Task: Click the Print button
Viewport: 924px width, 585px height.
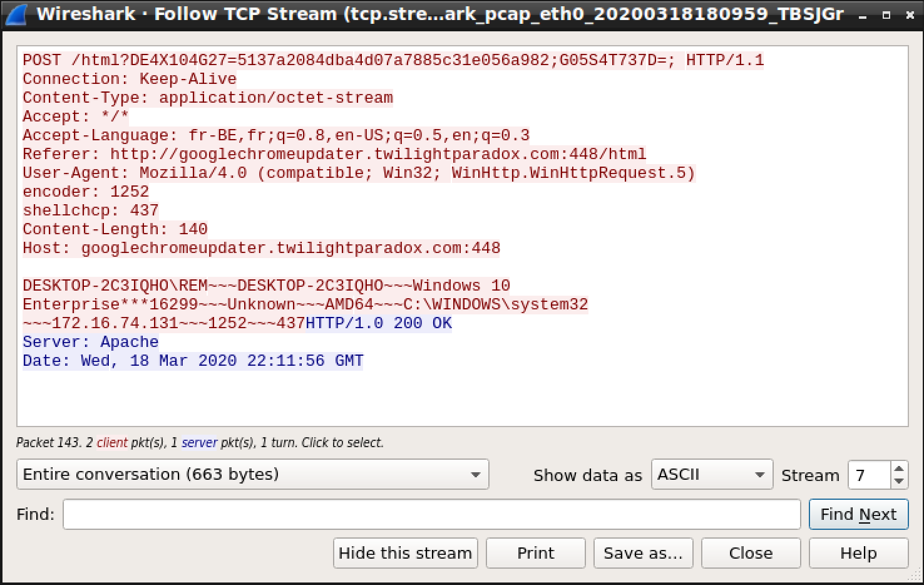Action: click(x=535, y=553)
